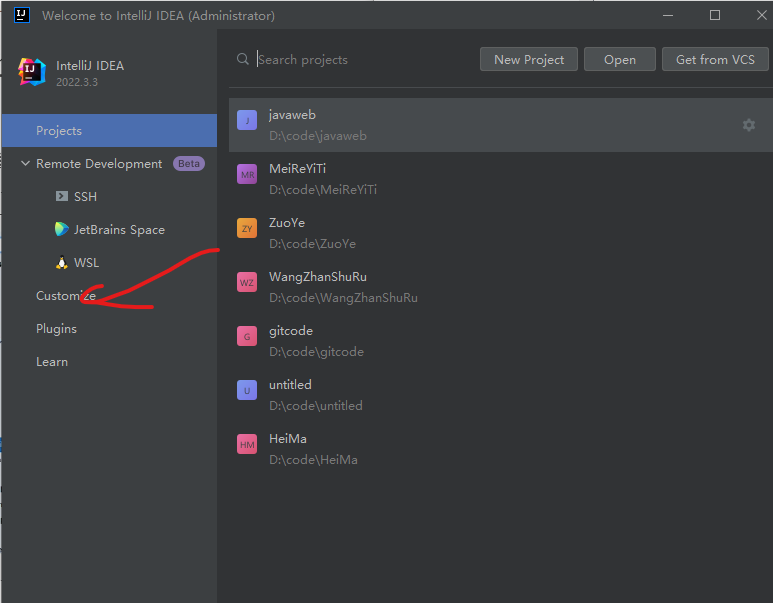This screenshot has height=603, width=773.
Task: Click the U untitled project icon
Action: 247,390
